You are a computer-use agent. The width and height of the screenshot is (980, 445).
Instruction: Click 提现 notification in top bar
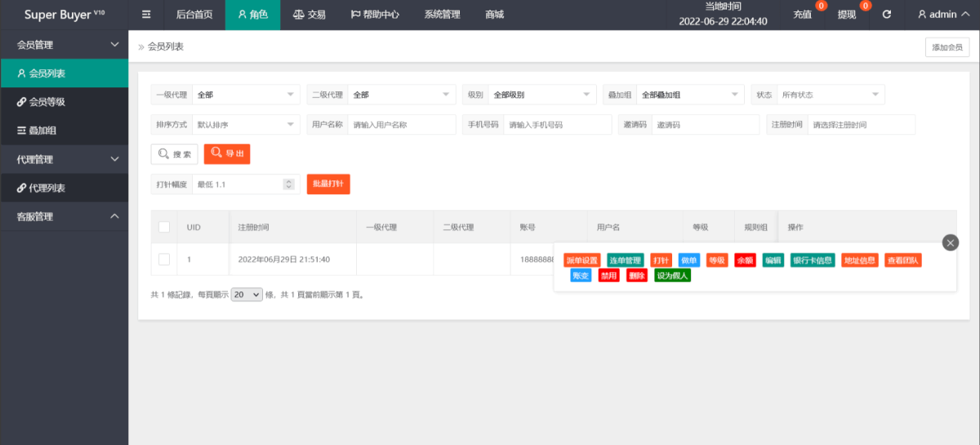pyautogui.click(x=848, y=15)
